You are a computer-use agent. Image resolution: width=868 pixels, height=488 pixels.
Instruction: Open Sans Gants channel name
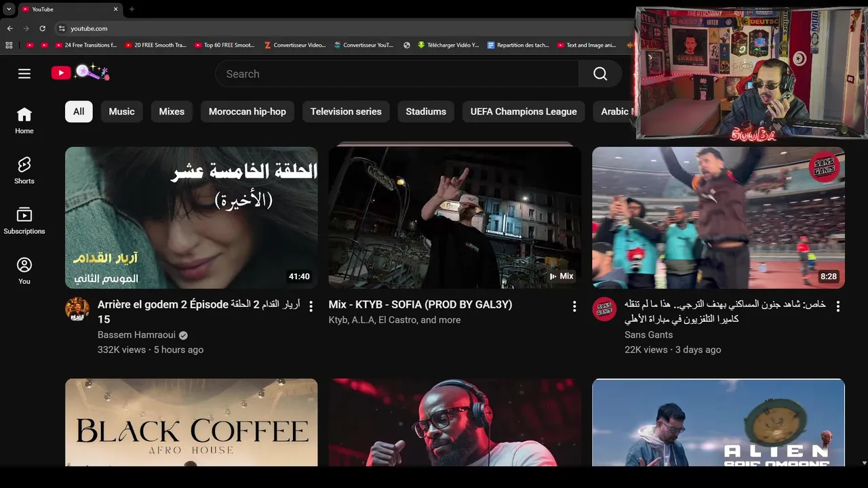pyautogui.click(x=649, y=335)
